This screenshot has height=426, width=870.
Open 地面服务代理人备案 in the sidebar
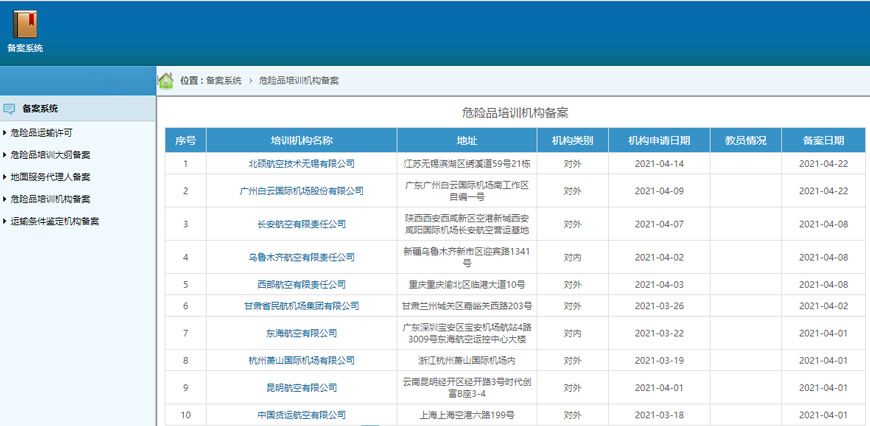point(50,177)
